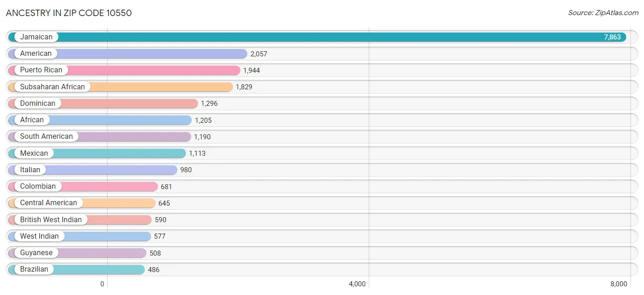Click the 577 value next to West Indian

159,236
